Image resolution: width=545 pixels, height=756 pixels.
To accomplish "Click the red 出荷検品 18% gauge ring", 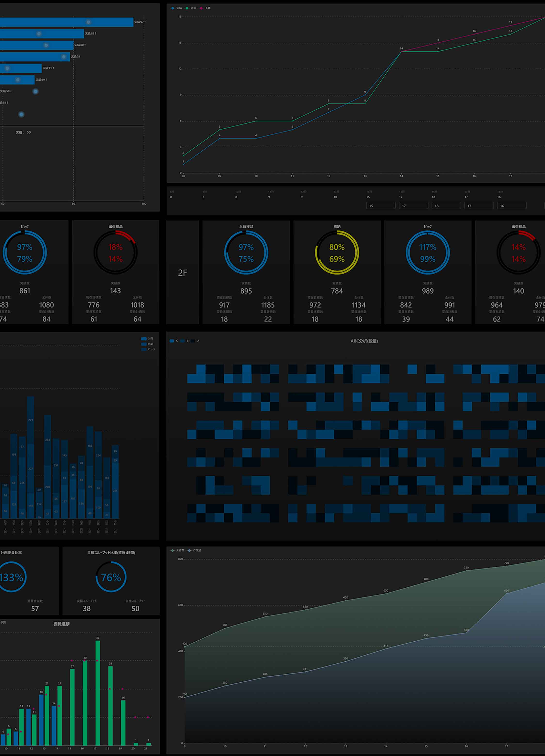I will (x=115, y=253).
